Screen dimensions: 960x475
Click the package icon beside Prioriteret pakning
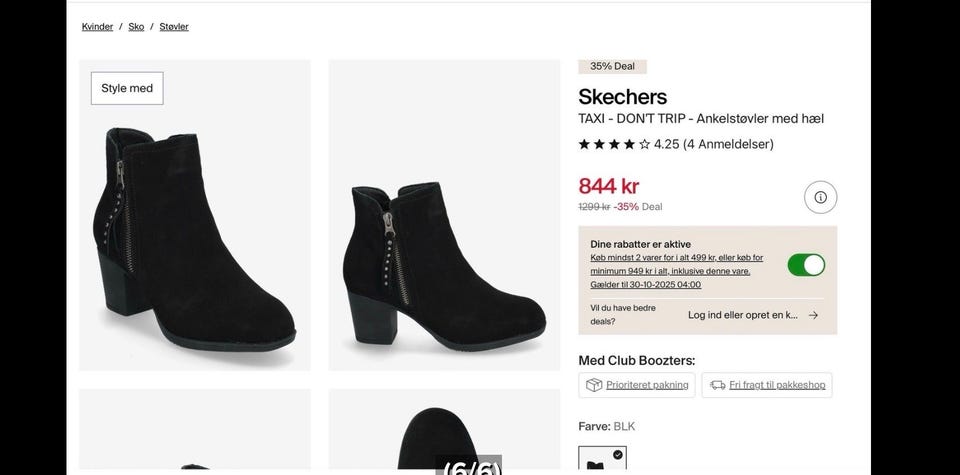[x=594, y=385]
